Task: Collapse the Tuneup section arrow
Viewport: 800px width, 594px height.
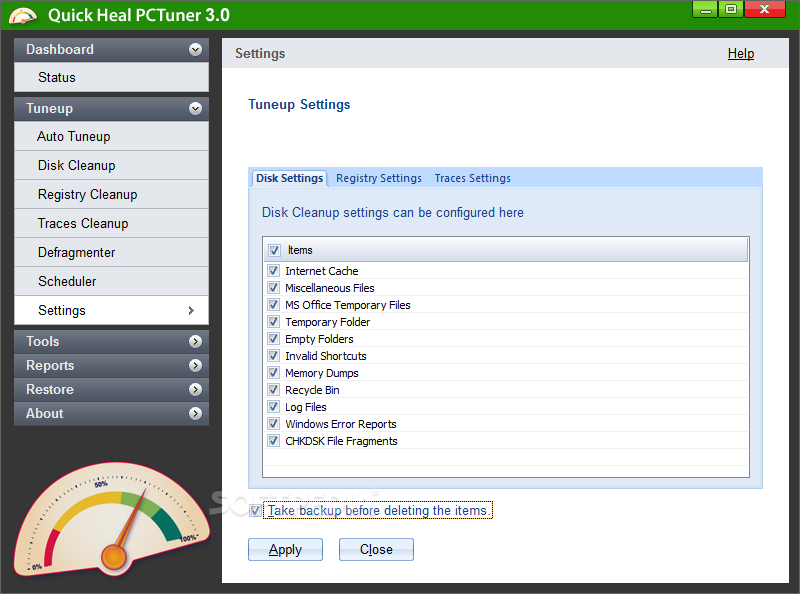Action: coord(195,109)
